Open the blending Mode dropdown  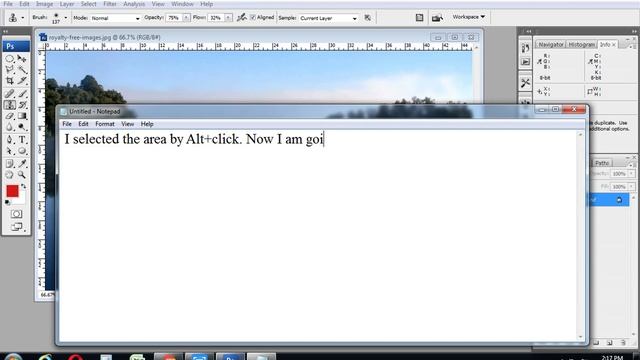click(116, 18)
